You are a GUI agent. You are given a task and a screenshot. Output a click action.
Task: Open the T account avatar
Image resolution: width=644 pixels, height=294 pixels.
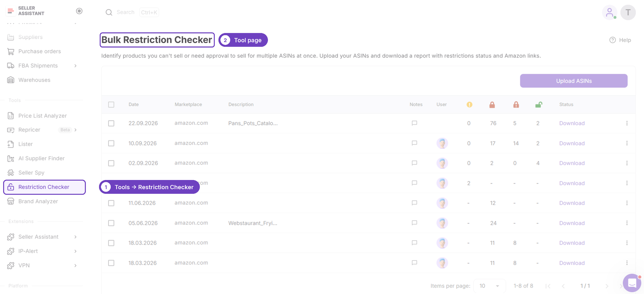(x=628, y=13)
